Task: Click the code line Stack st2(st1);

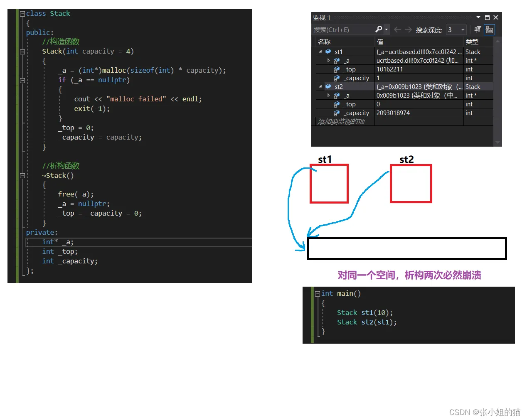Action: pyautogui.click(x=367, y=322)
